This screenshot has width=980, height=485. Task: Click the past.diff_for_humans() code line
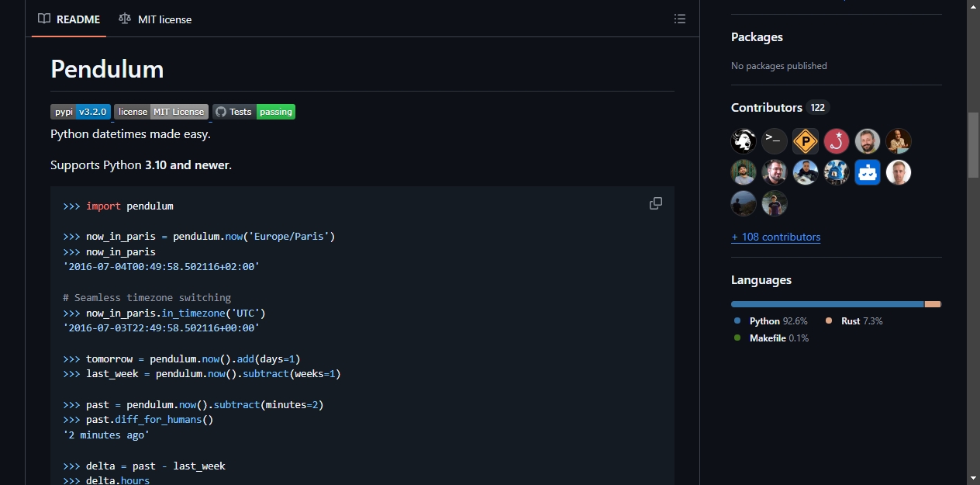pos(138,420)
